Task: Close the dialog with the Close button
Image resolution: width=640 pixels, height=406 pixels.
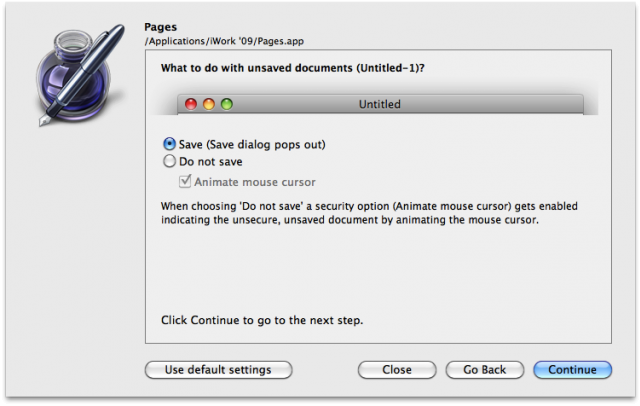Action: tap(397, 370)
